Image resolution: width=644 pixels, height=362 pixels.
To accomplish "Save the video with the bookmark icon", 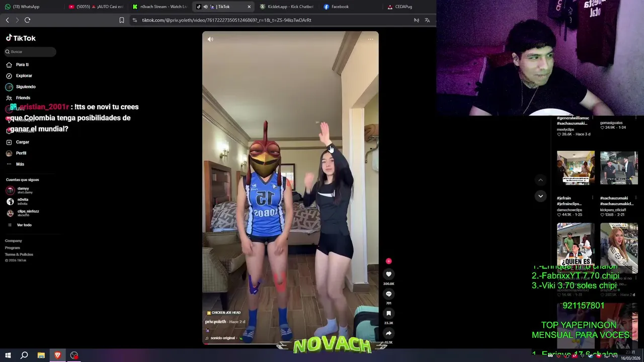I will coord(388,313).
